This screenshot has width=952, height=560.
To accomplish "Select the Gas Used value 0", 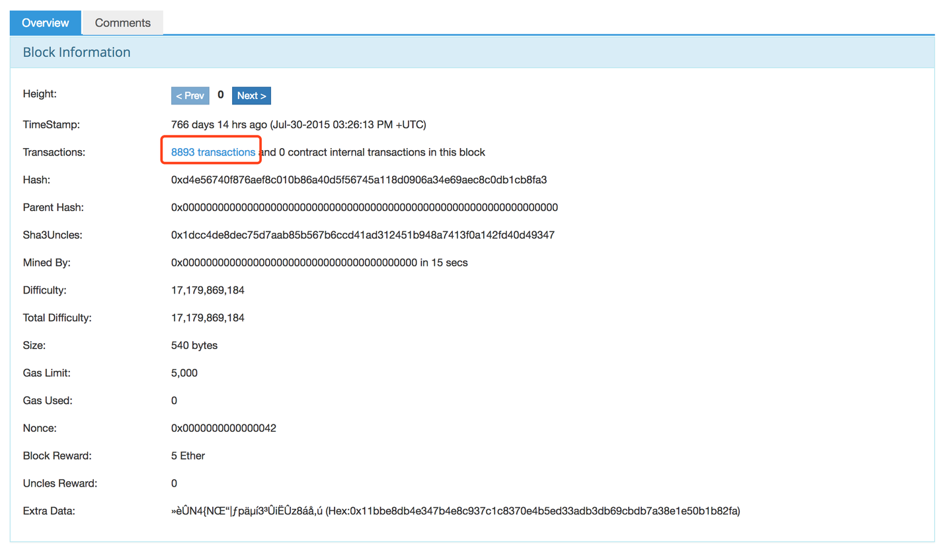I will point(174,401).
